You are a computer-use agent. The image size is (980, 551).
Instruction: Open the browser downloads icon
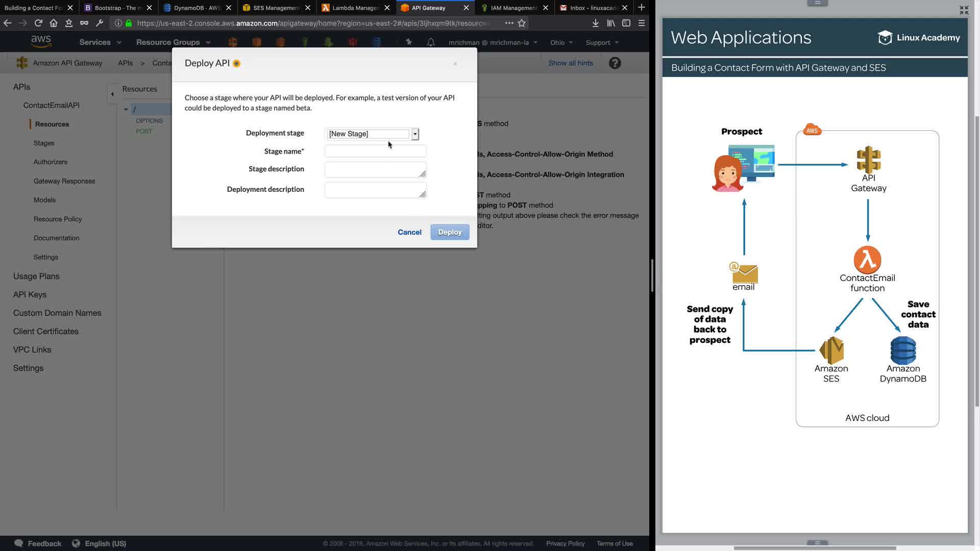pos(595,23)
